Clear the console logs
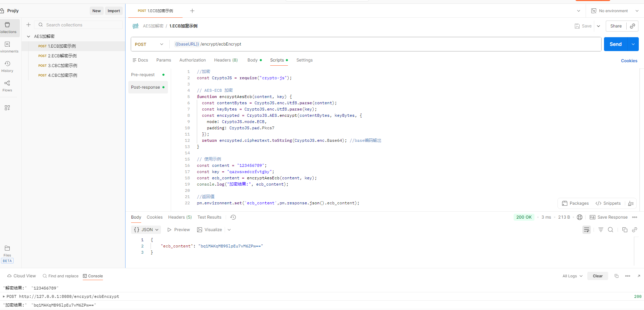Image resolution: width=644 pixels, height=310 pixels. click(598, 276)
